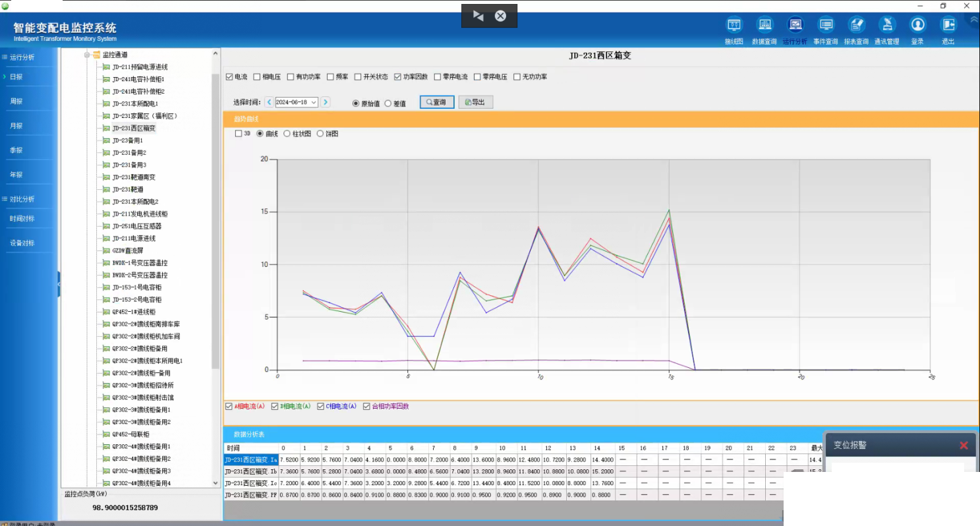Click the 查询 query button
The height and width of the screenshot is (526, 980).
pyautogui.click(x=437, y=102)
